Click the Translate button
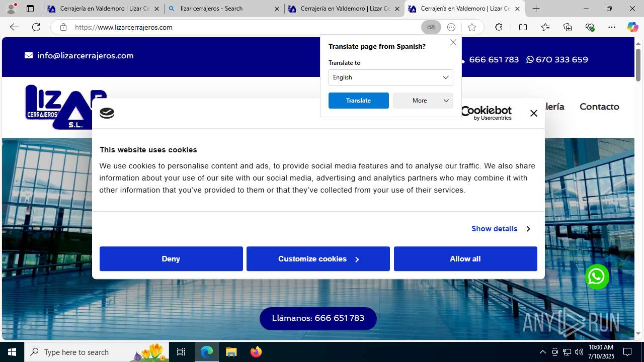This screenshot has width=644, height=362. 359,101
